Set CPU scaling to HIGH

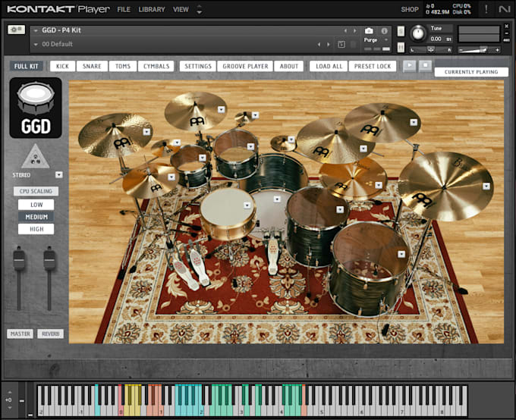[36, 229]
